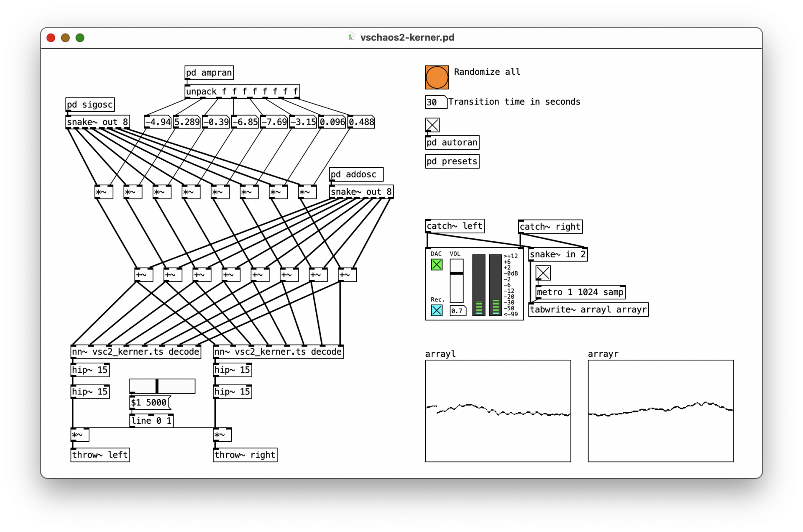The image size is (803, 532).
Task: Select the snake~ in 2 object
Action: [x=558, y=254]
